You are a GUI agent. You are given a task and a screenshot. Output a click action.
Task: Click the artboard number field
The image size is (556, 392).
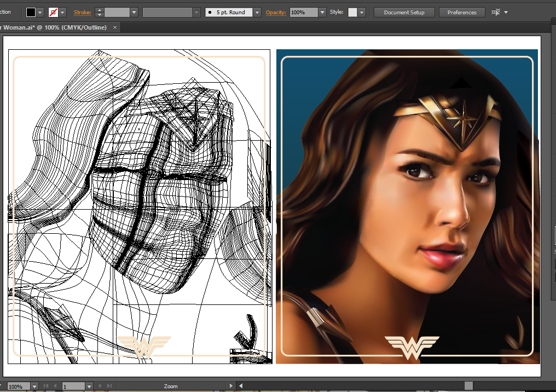pos(73,387)
